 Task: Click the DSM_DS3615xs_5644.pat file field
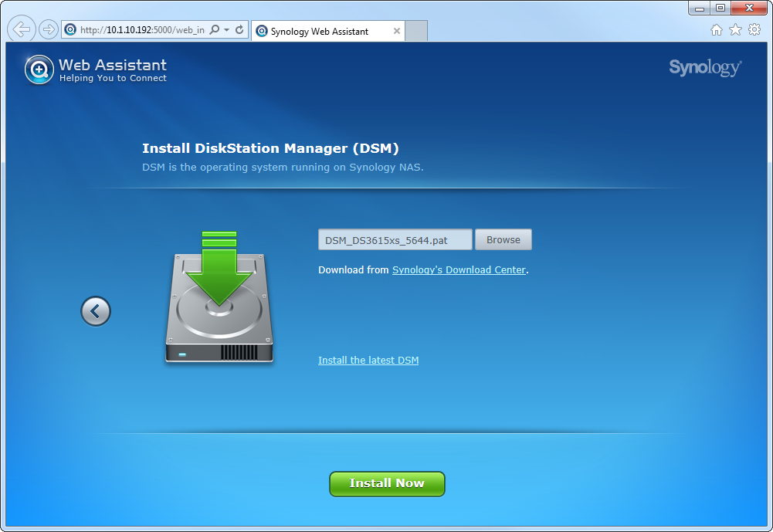click(x=395, y=239)
